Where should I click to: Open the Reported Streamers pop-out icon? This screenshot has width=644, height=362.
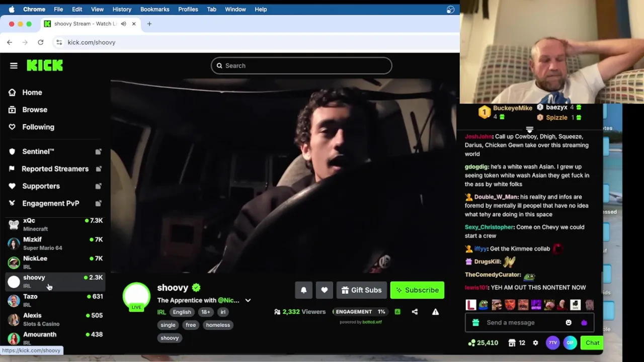pyautogui.click(x=98, y=169)
